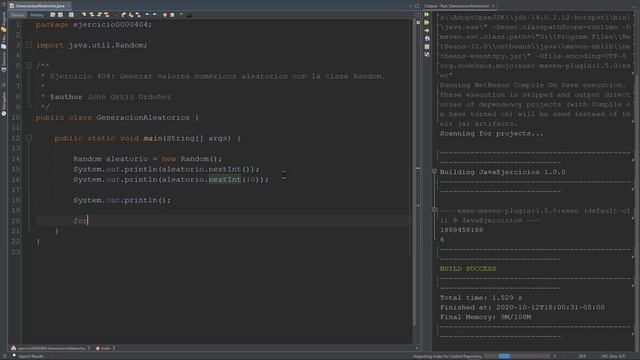Click the 'import java.util.Random' line
The width and height of the screenshot is (640, 360).
(91, 45)
